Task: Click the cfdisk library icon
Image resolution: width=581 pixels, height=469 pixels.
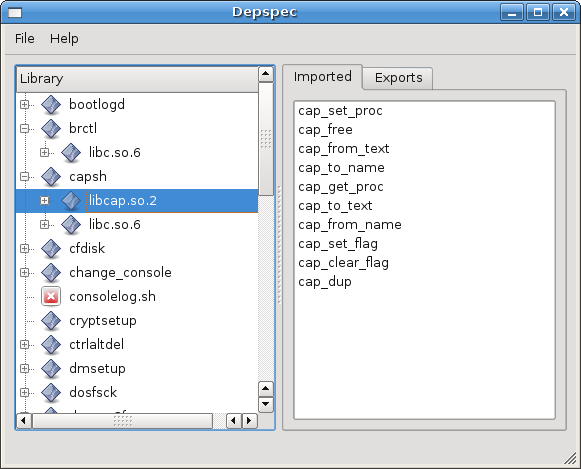Action: click(51, 249)
